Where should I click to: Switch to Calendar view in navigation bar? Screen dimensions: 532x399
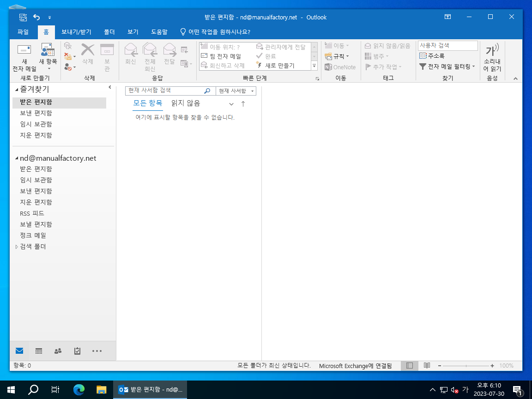[39, 351]
